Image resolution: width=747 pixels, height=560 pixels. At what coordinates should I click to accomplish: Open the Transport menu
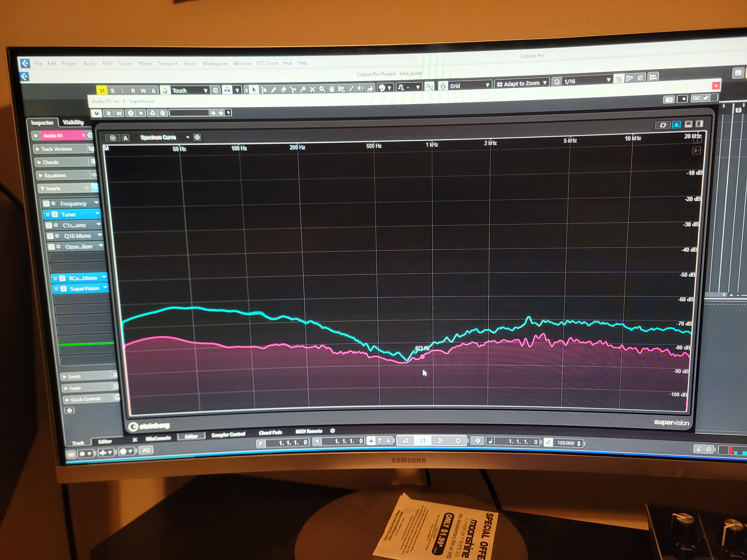167,64
